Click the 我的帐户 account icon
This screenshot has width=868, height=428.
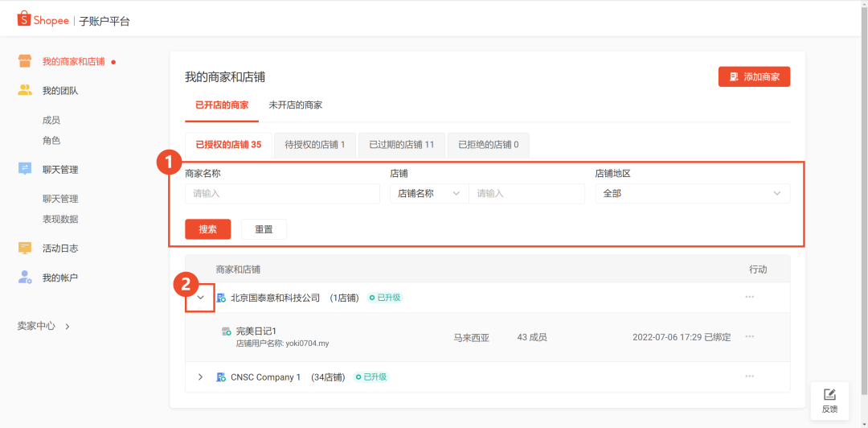(x=25, y=277)
